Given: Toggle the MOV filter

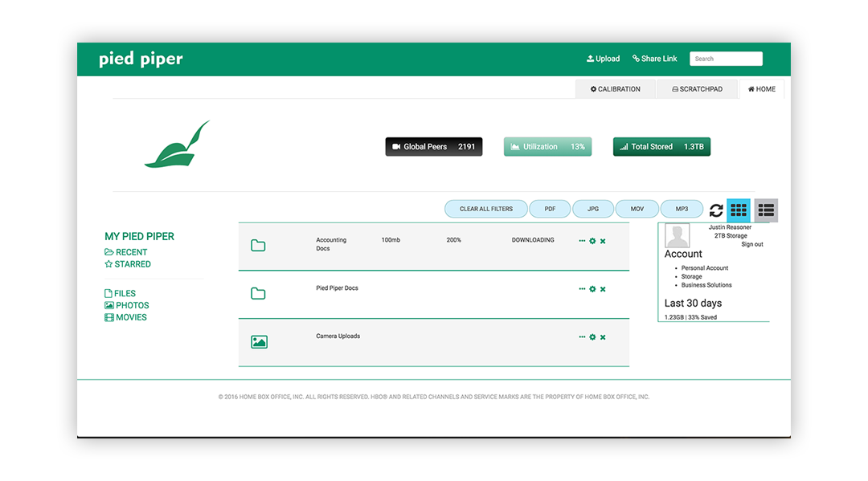Looking at the screenshot, I should point(637,209).
